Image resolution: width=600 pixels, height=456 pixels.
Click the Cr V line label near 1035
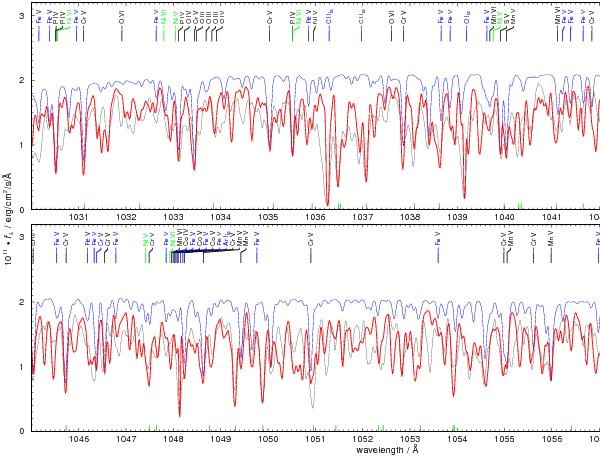(x=270, y=17)
